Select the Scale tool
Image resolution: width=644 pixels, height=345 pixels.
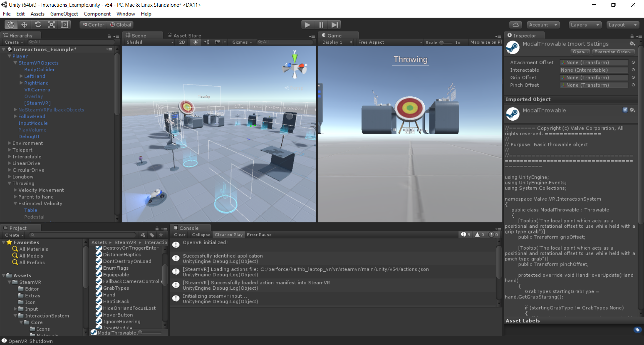(51, 25)
